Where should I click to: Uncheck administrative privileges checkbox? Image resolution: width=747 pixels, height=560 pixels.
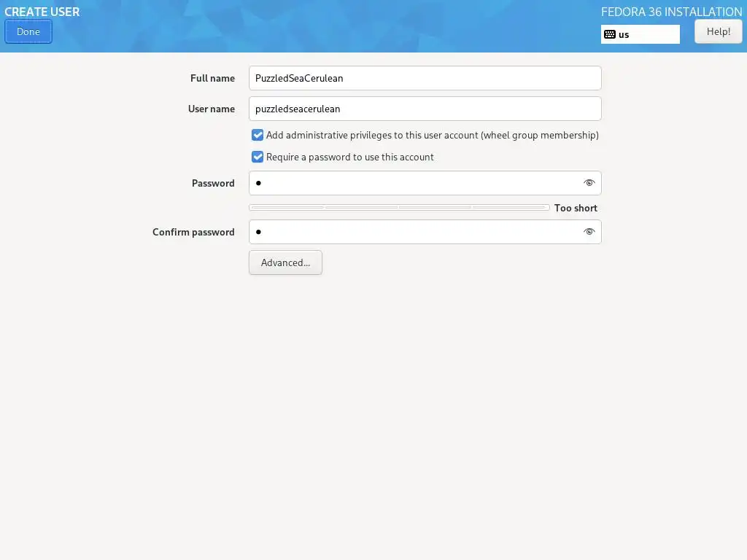(x=258, y=135)
